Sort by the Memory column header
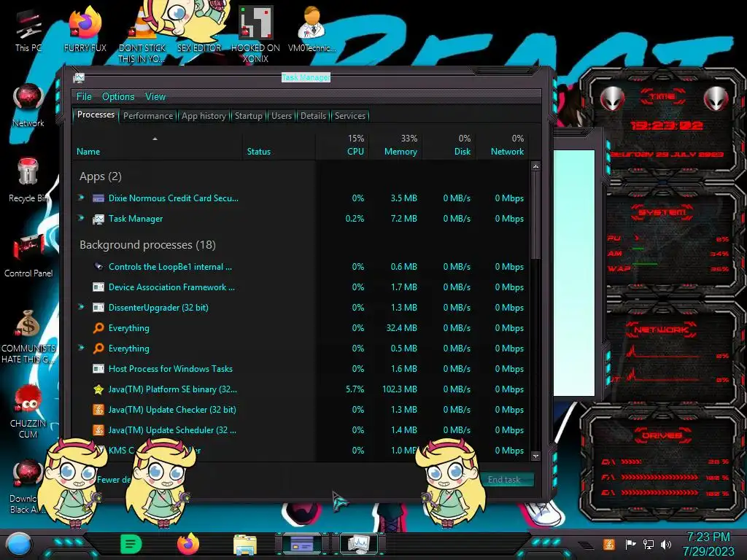This screenshot has width=747, height=560. click(x=396, y=145)
